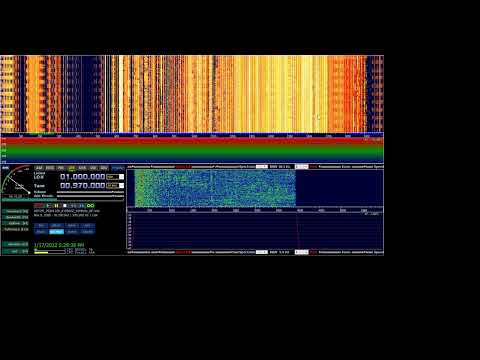Open the band selector beside LO frequency
The width and height of the screenshot is (480, 360).
tap(115, 177)
